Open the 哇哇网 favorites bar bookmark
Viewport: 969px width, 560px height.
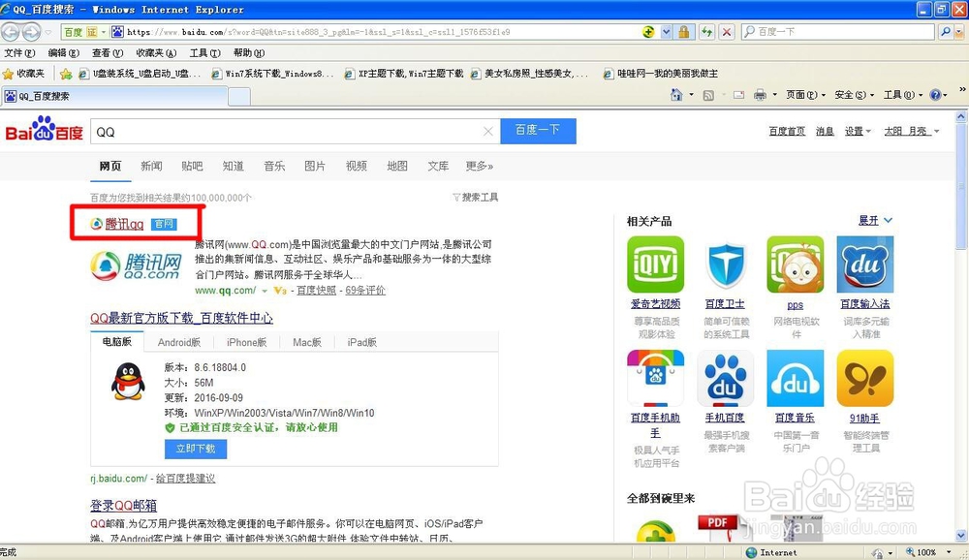point(660,74)
